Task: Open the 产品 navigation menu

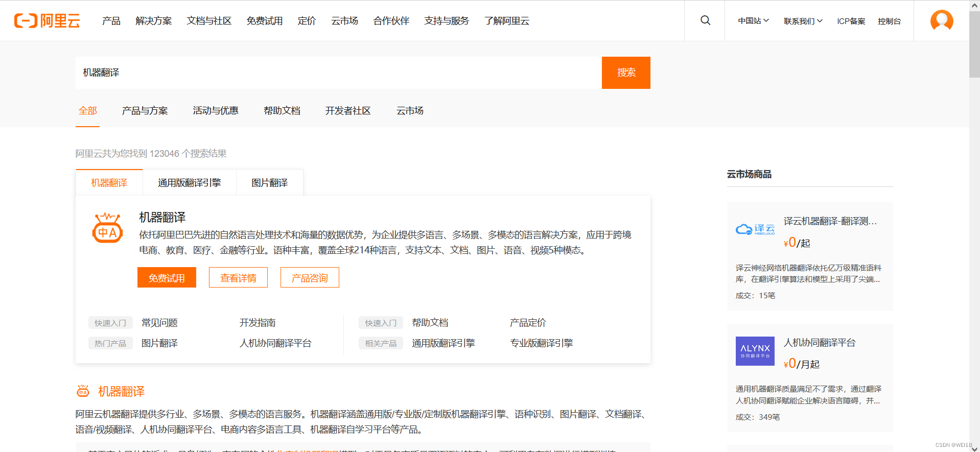Action: 111,21
